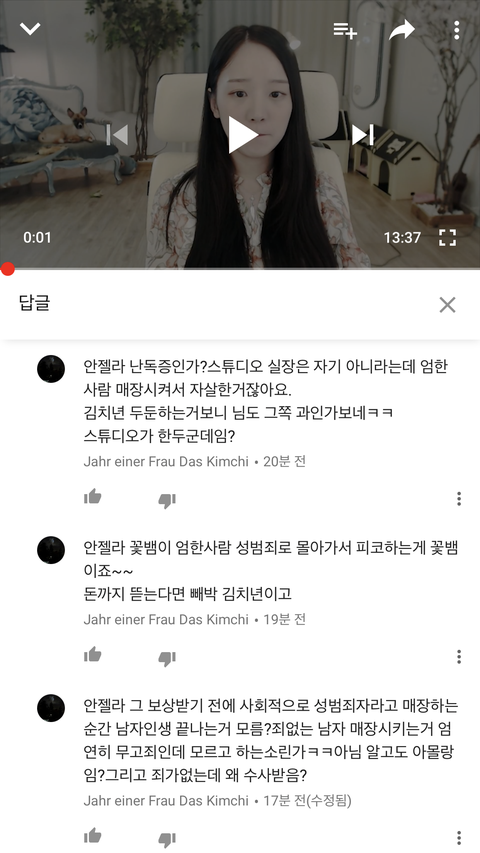Like the comment posted 20분 전
This screenshot has height=853, width=480.
click(x=93, y=497)
